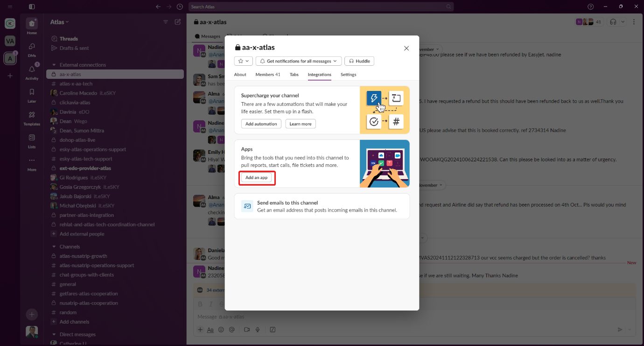The height and width of the screenshot is (346, 644).
Task: Click the Search Atlas field
Action: (321, 7)
